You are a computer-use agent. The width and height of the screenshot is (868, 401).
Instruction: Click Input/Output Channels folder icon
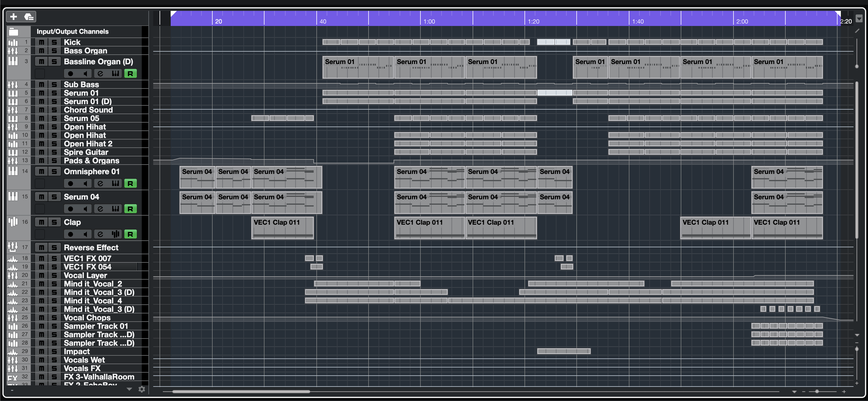tap(14, 32)
